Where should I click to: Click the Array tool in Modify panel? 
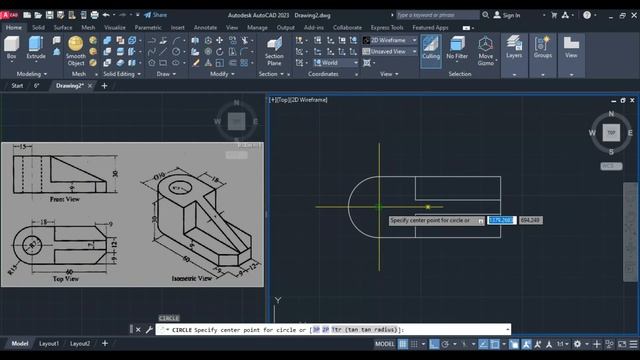pos(244,63)
